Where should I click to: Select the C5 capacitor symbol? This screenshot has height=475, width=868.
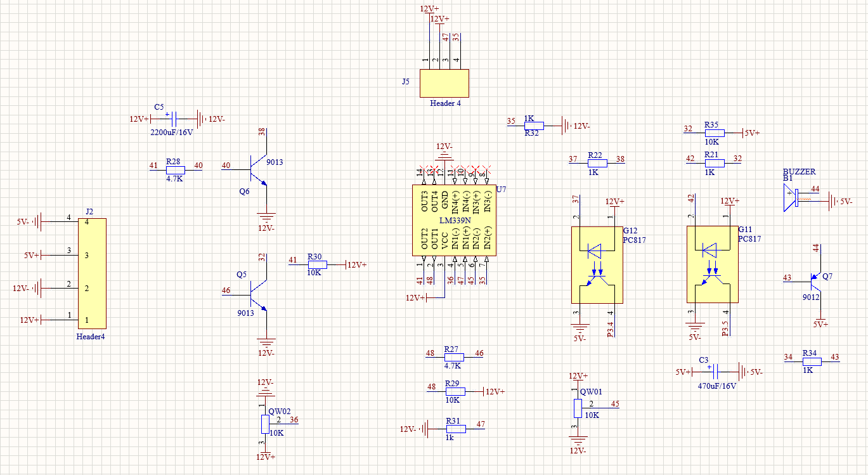pyautogui.click(x=174, y=119)
